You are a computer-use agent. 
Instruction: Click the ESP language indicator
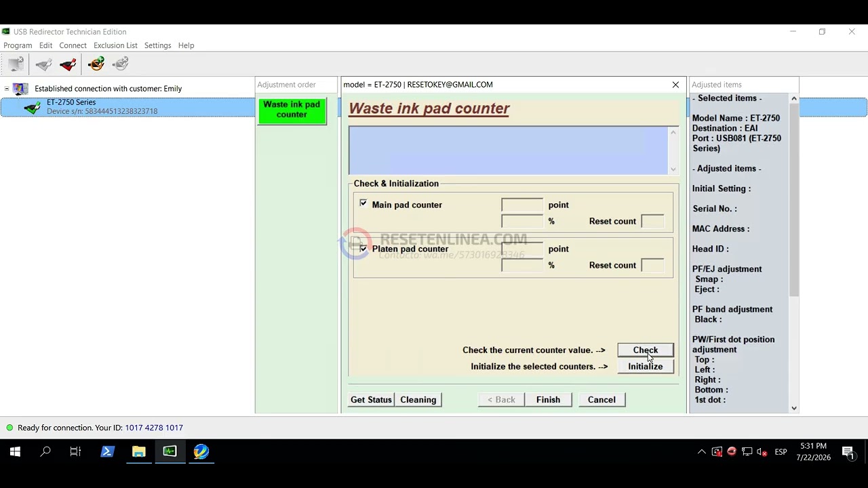pos(781,452)
